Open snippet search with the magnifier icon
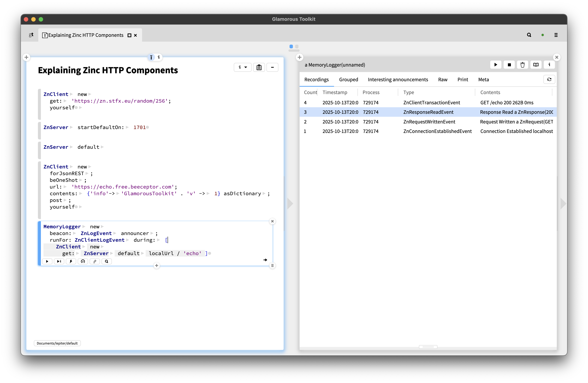This screenshot has height=383, width=588. tap(106, 261)
